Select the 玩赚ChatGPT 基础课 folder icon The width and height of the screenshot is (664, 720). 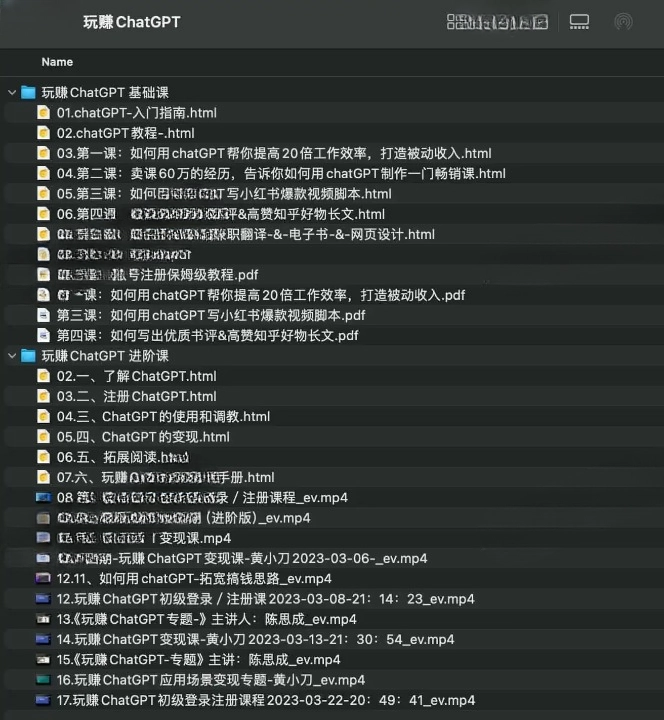point(28,93)
